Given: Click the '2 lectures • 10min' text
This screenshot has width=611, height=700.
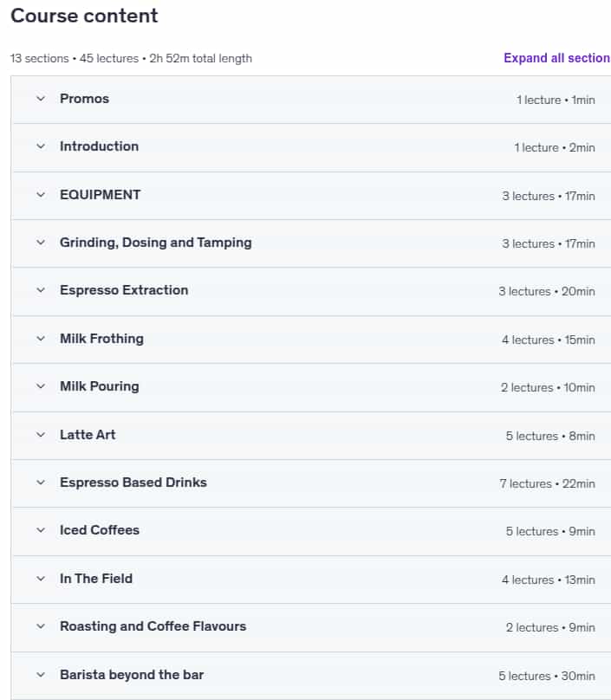Looking at the screenshot, I should coord(548,388).
